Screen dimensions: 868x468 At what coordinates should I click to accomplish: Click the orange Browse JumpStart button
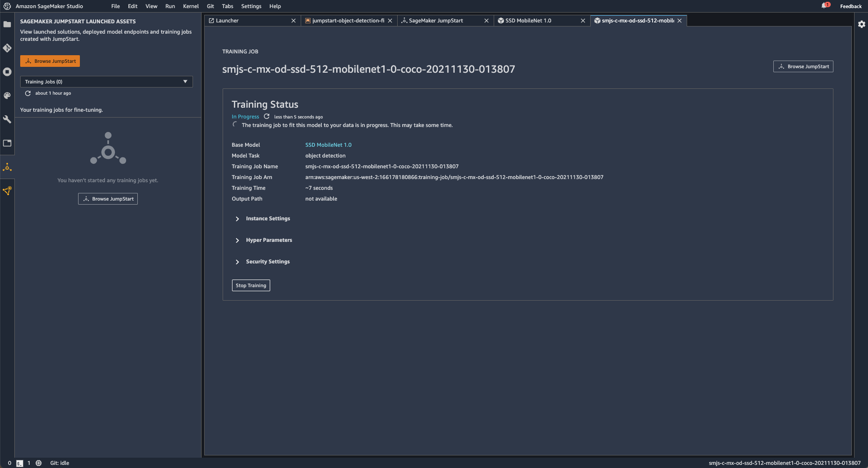pyautogui.click(x=50, y=61)
